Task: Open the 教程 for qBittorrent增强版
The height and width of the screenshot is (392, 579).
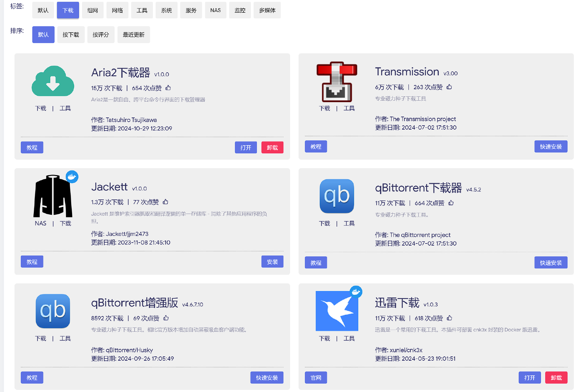Action: tap(32, 378)
